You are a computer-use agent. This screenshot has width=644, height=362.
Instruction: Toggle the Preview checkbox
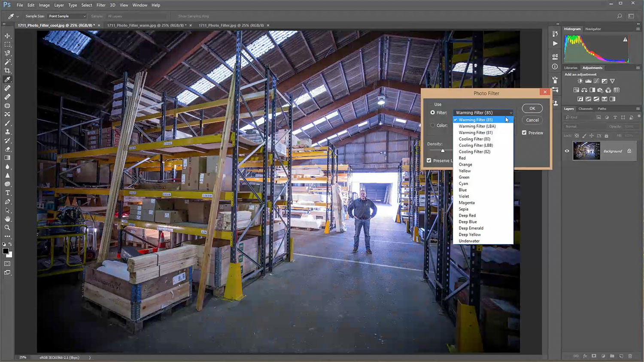tap(524, 133)
